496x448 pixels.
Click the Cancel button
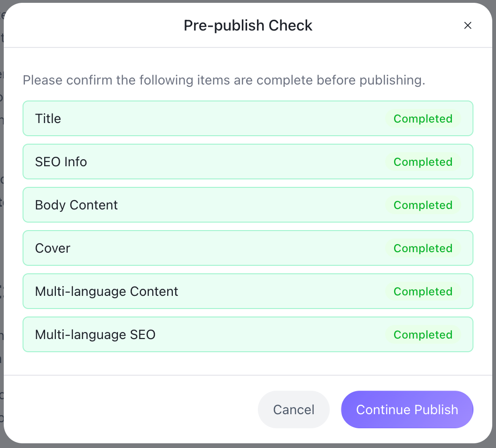click(x=294, y=409)
